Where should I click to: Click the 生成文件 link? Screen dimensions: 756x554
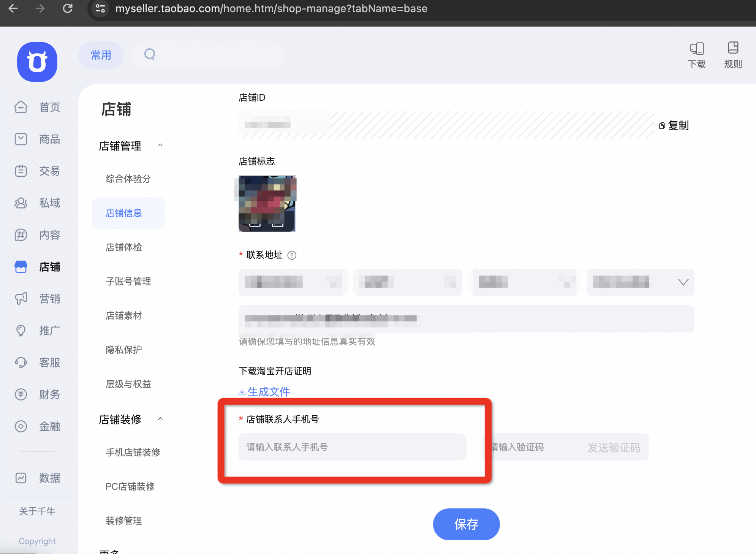269,392
